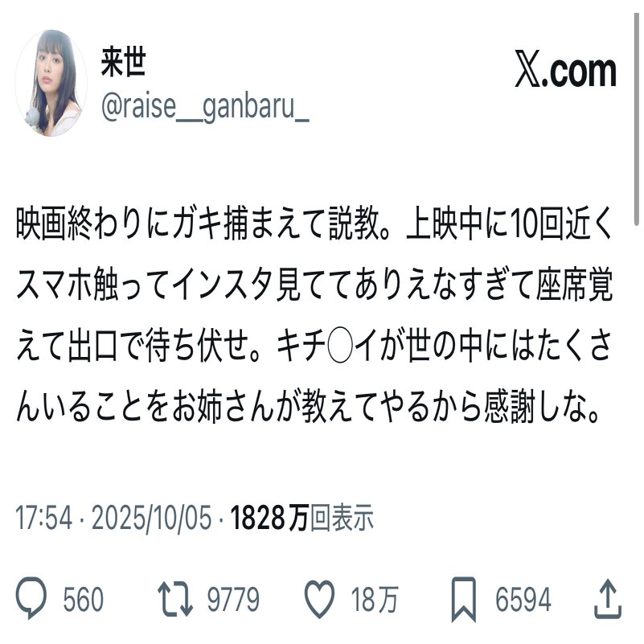Viewport: 644px width, 644px height.
Task: Open the share upload icon
Action: click(x=608, y=598)
